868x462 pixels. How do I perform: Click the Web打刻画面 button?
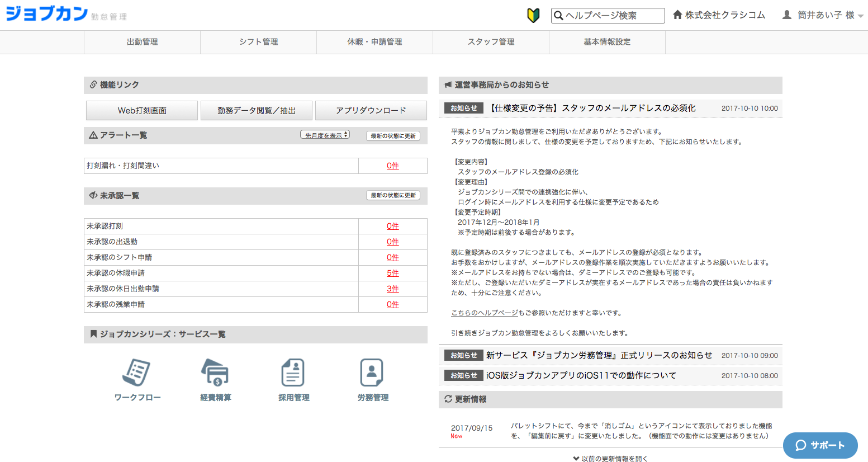click(142, 110)
